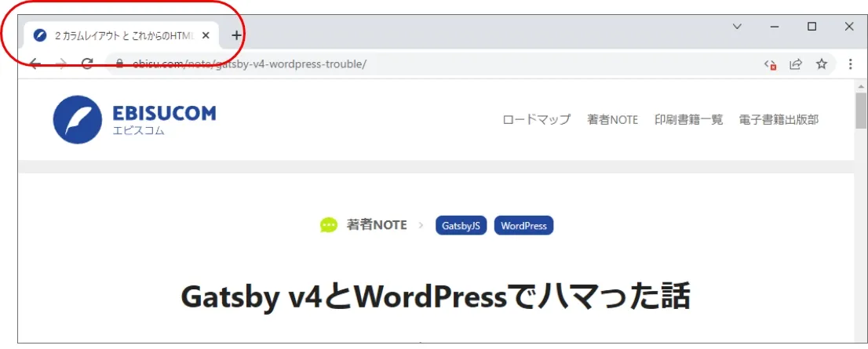Click the EBISUCOM feather logo
The width and height of the screenshot is (868, 349).
click(77, 120)
